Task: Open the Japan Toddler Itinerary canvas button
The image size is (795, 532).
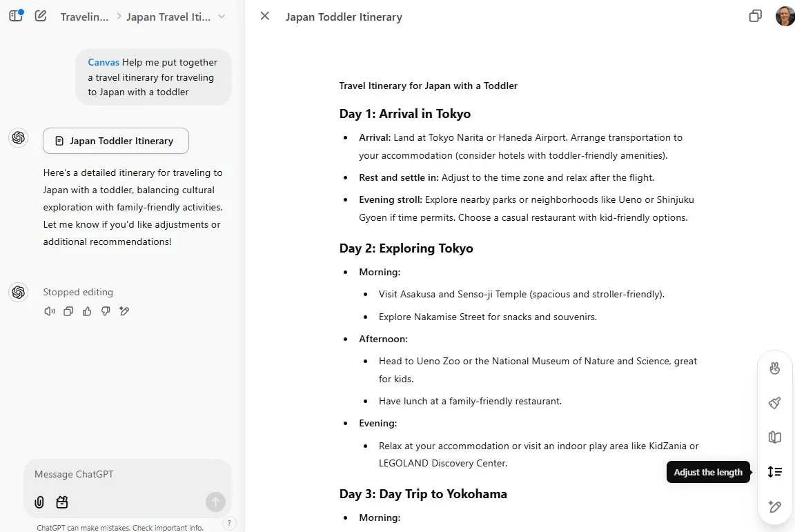Action: pyautogui.click(x=115, y=141)
